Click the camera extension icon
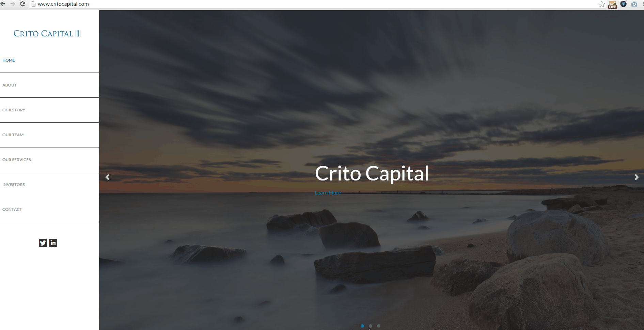This screenshot has width=644, height=330. (x=634, y=4)
